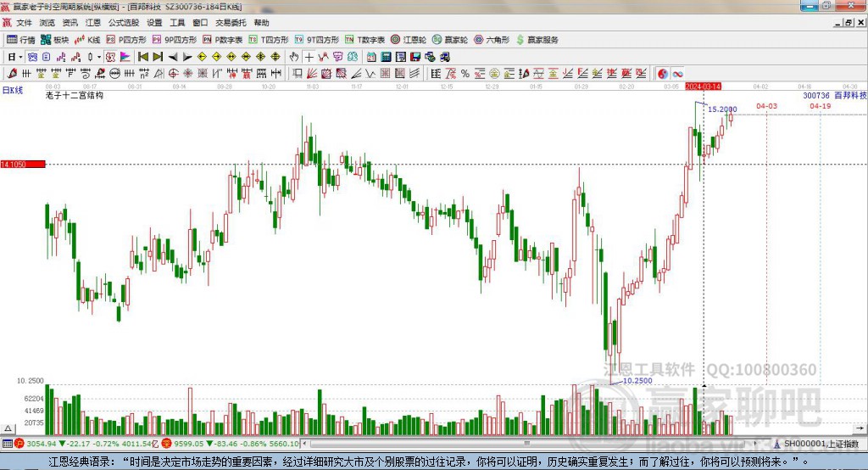Select the fan lines tool icon
Viewport: 868px width, 470px height.
pos(311,73)
